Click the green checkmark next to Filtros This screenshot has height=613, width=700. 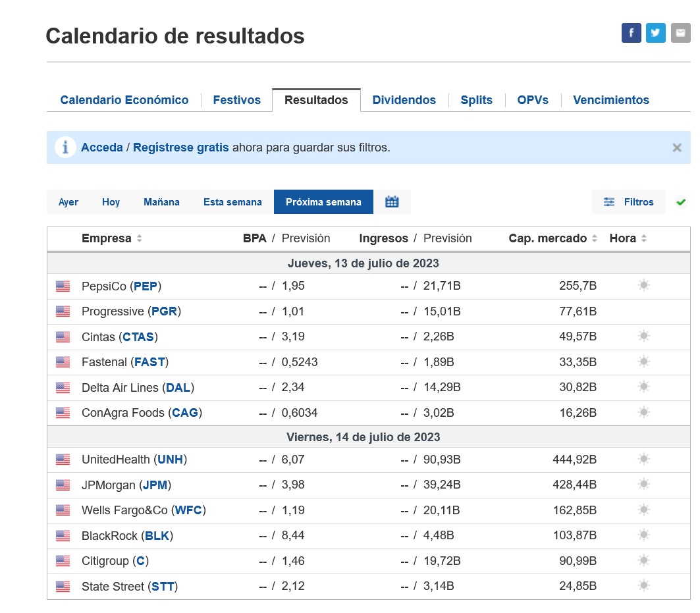pyautogui.click(x=681, y=202)
